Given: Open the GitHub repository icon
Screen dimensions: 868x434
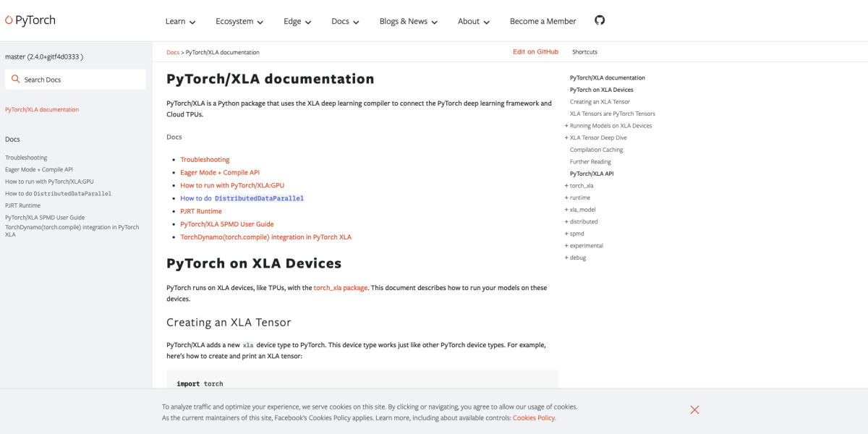Looking at the screenshot, I should point(599,21).
